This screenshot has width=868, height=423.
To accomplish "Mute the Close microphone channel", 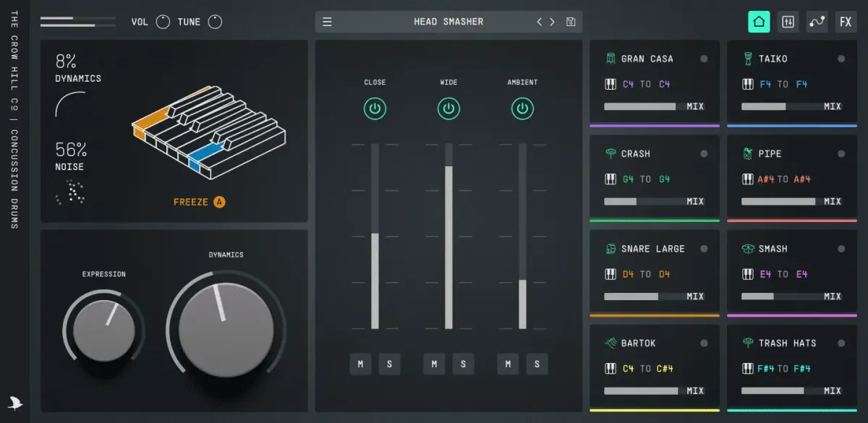I will [x=360, y=364].
